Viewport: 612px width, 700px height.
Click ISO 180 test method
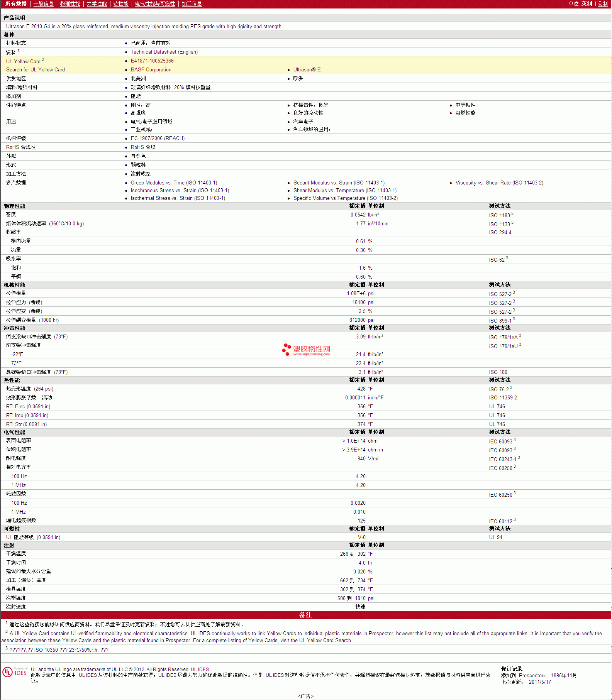(498, 372)
